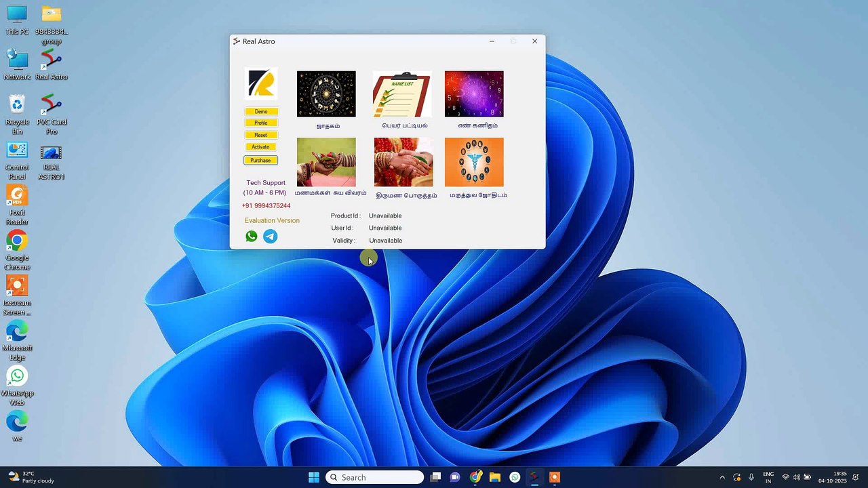The width and height of the screenshot is (868, 488).
Task: Select the Network desktop icon
Action: pyautogui.click(x=17, y=66)
